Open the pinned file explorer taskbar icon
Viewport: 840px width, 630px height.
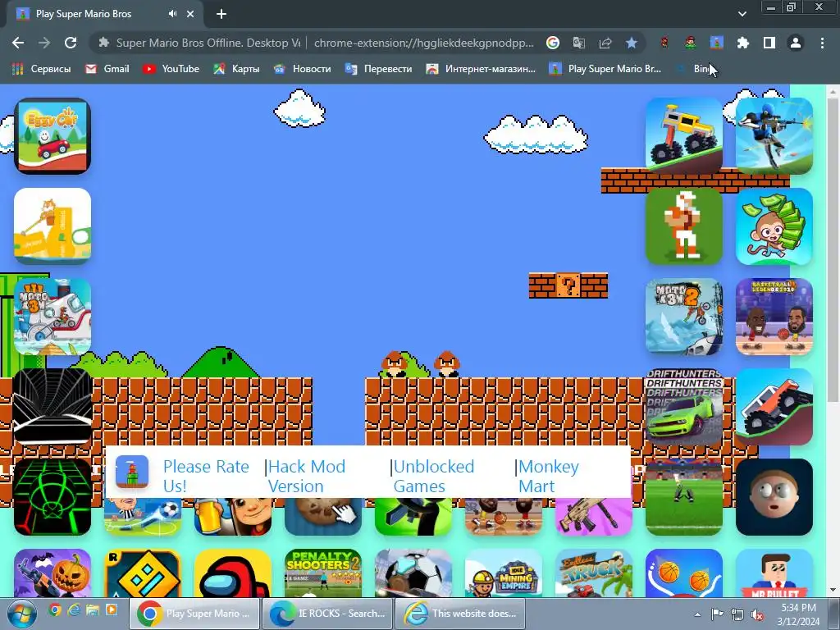(93, 610)
